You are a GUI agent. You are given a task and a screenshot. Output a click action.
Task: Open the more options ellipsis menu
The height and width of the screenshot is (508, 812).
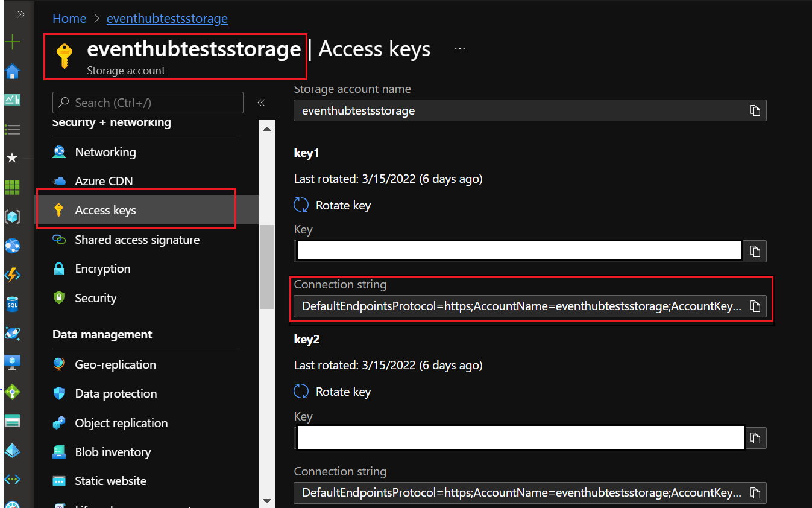point(460,49)
